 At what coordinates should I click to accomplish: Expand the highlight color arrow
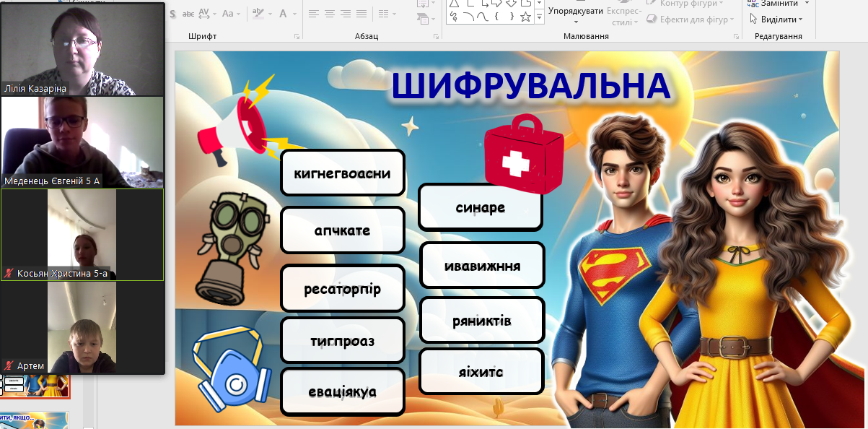268,13
